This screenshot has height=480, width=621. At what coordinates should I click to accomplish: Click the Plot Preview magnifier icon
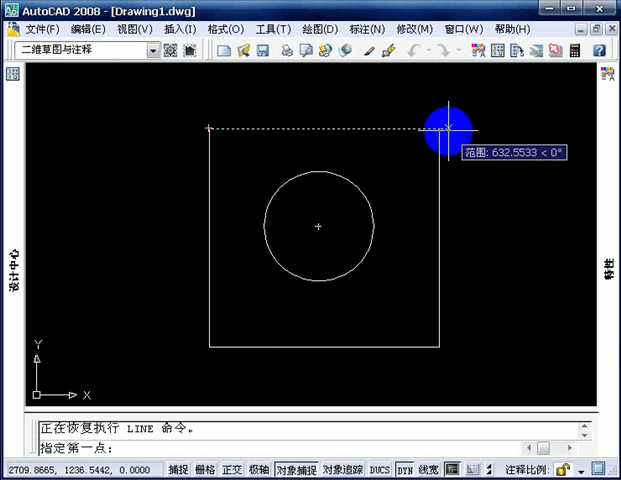[306, 50]
